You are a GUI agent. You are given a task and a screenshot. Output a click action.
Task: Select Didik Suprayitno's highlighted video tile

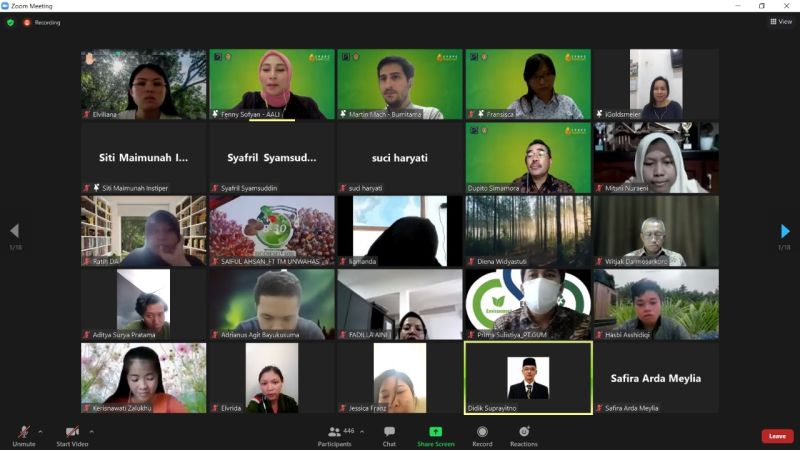528,378
